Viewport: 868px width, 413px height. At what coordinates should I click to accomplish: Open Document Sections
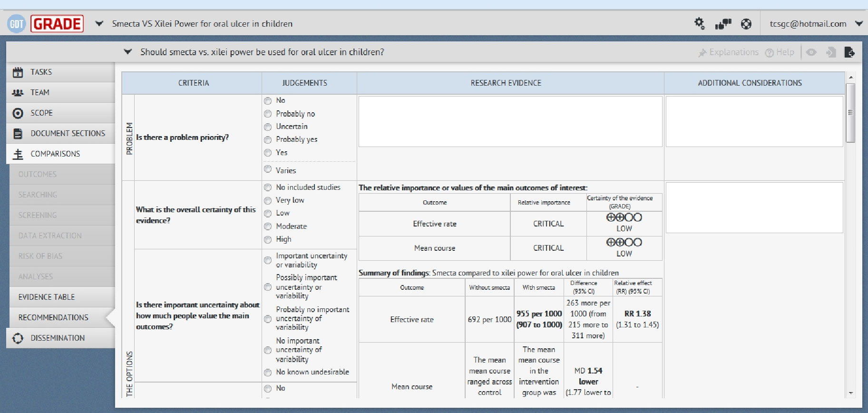tap(60, 134)
